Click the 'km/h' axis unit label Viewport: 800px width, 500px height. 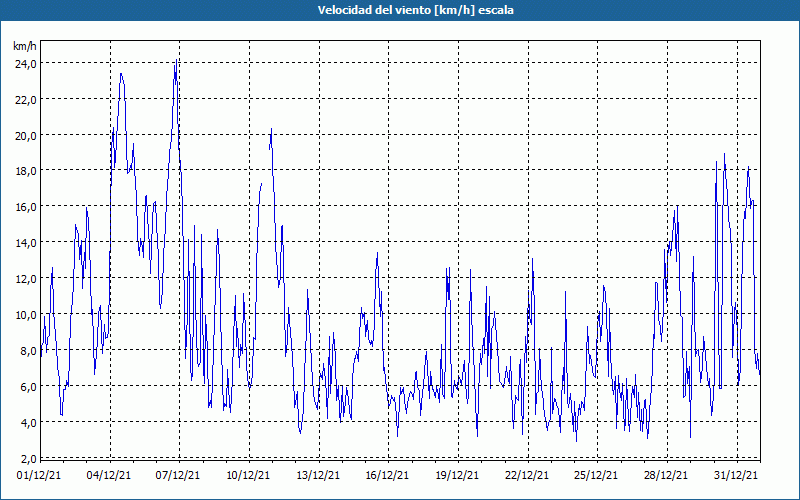pyautogui.click(x=25, y=46)
